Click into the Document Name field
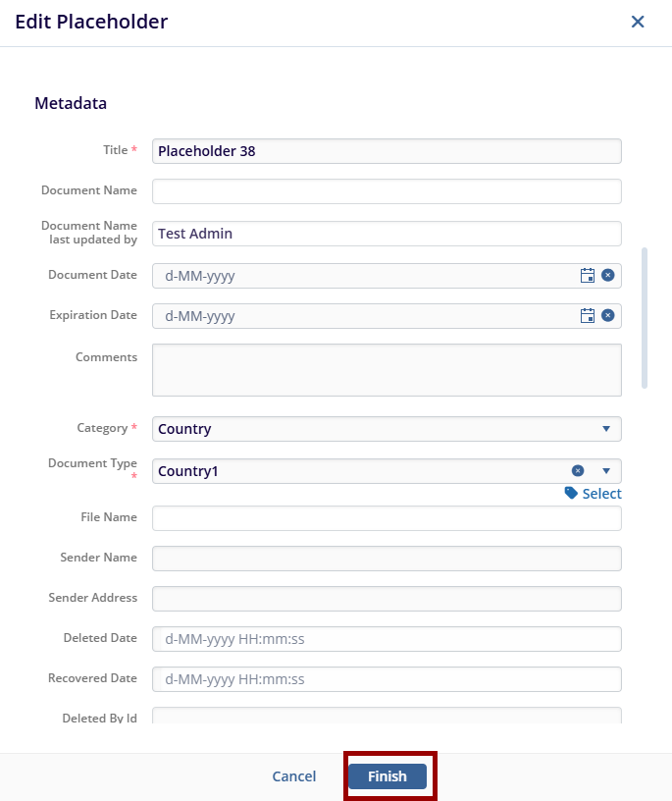This screenshot has width=672, height=801. [x=387, y=191]
